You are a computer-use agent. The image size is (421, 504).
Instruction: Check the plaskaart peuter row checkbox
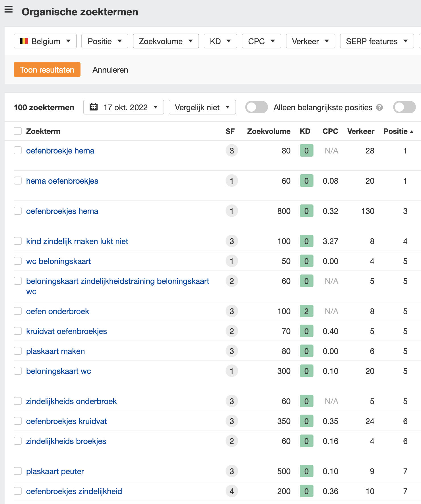pyautogui.click(x=18, y=471)
